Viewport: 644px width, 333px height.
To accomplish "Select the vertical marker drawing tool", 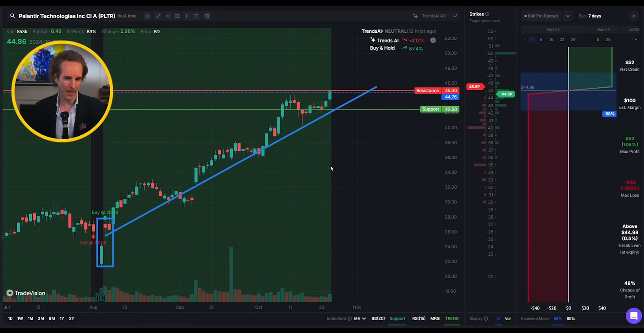I will [x=187, y=16].
